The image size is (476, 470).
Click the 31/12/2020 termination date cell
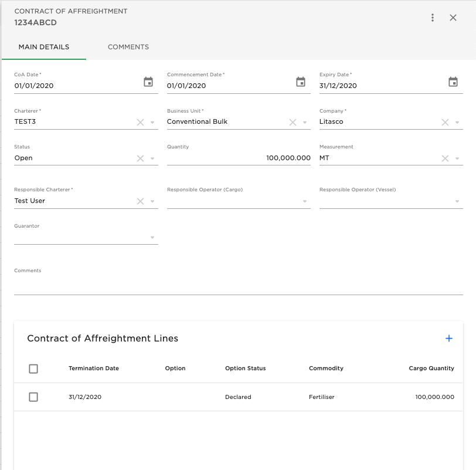click(x=85, y=397)
